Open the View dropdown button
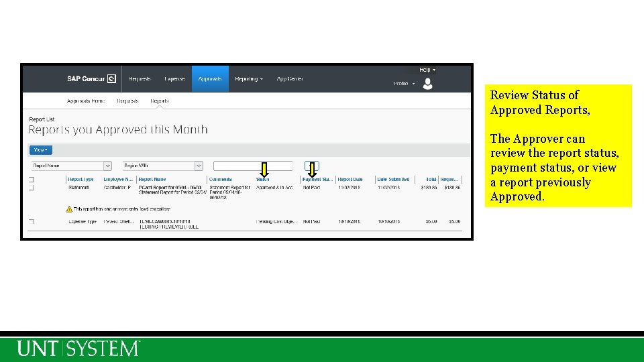 [41, 149]
